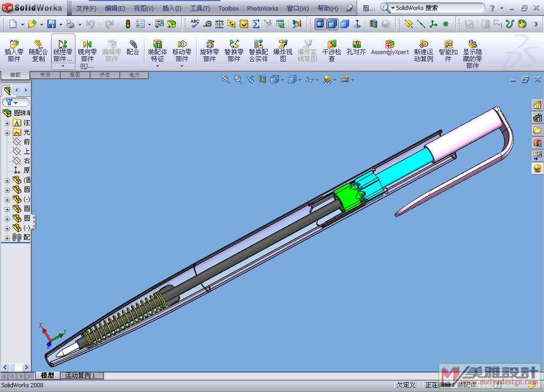Open the feature tree filter dropdown

pyautogui.click(x=15, y=102)
